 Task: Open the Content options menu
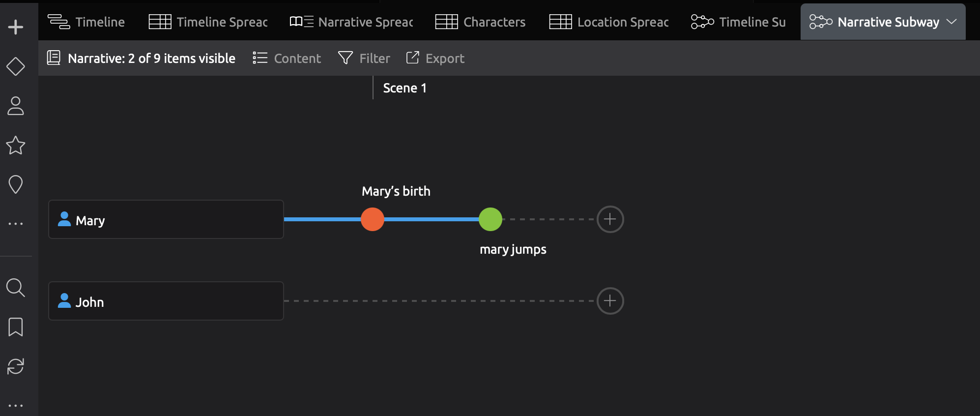click(x=287, y=58)
